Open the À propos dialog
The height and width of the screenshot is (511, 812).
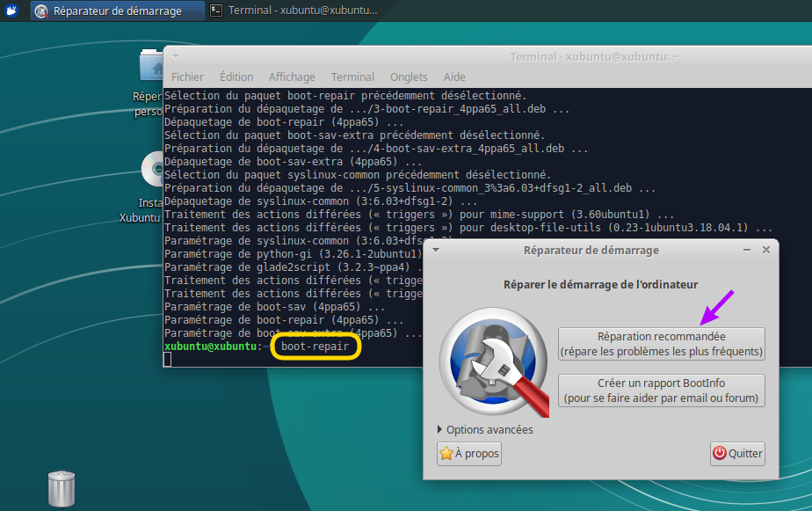(x=469, y=454)
